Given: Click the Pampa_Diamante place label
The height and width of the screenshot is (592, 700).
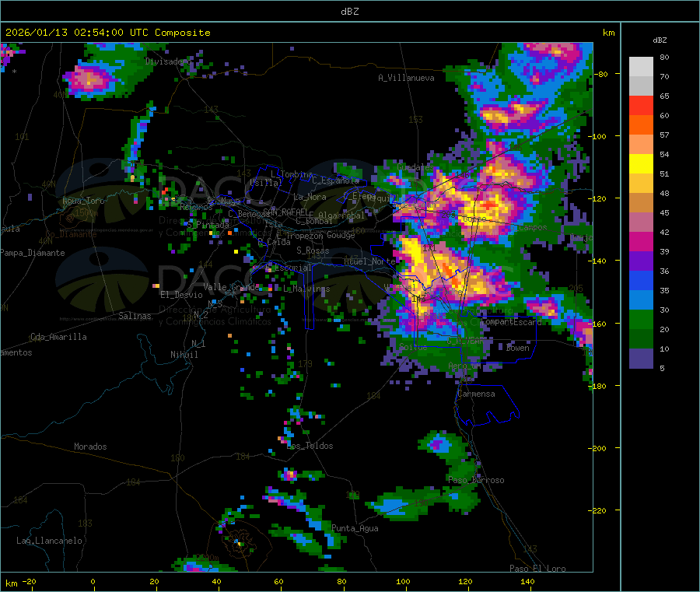Looking at the screenshot, I should tap(32, 253).
